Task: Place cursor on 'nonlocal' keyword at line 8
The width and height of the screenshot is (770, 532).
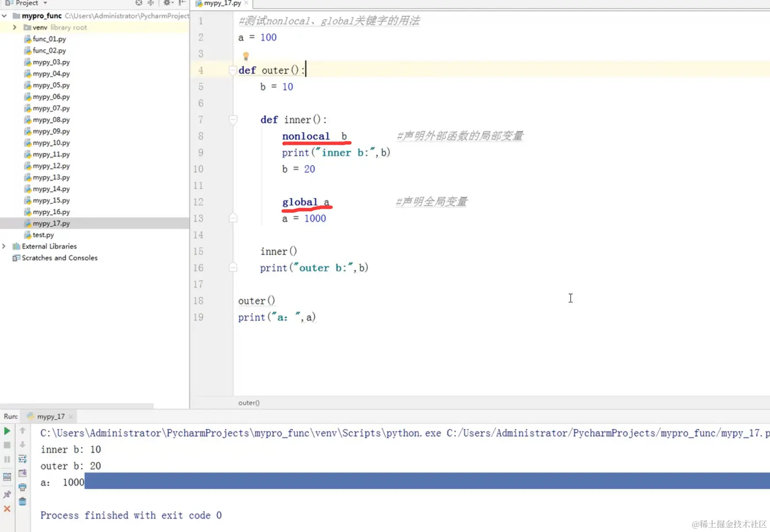Action: 306,136
